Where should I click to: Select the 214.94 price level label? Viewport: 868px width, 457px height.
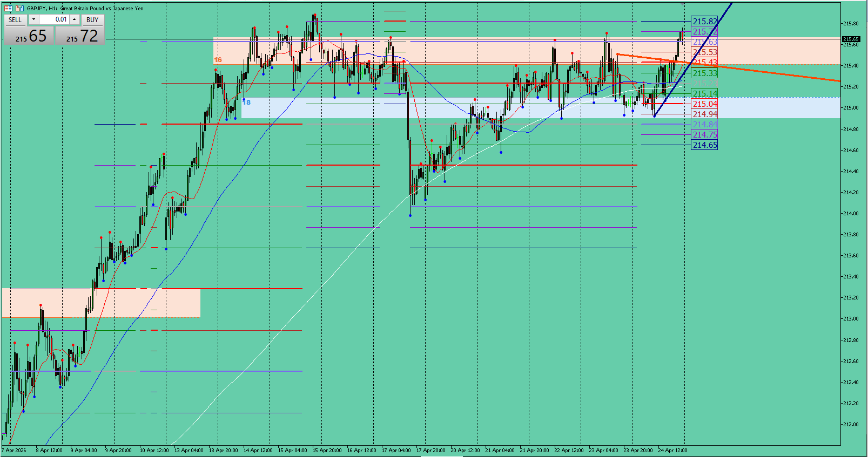(704, 114)
